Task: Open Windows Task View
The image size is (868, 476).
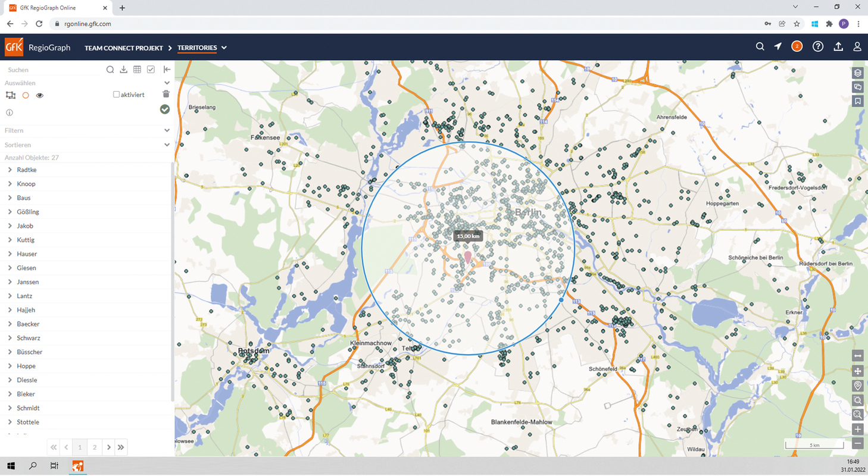Action: (x=54, y=466)
